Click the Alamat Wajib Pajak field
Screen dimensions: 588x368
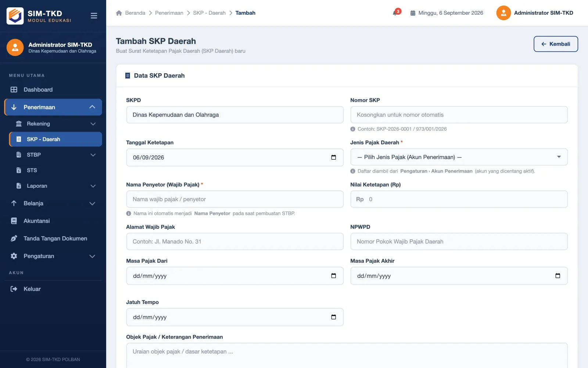point(235,241)
